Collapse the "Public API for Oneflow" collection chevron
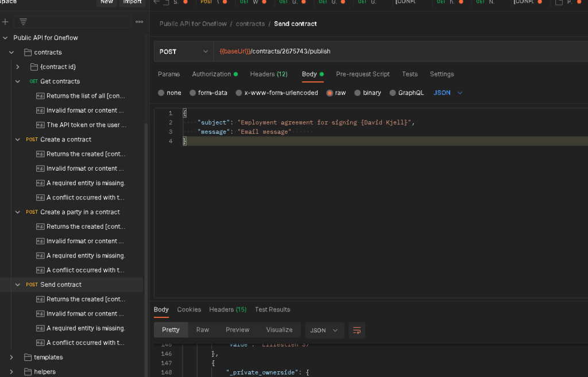588x377 pixels. click(x=5, y=38)
